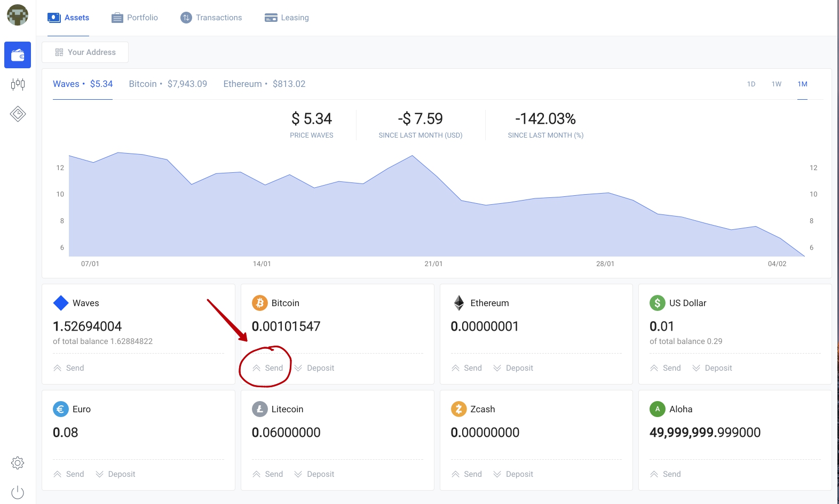Click the Waves balance 1.52694004
This screenshot has height=504, width=839.
tap(88, 326)
